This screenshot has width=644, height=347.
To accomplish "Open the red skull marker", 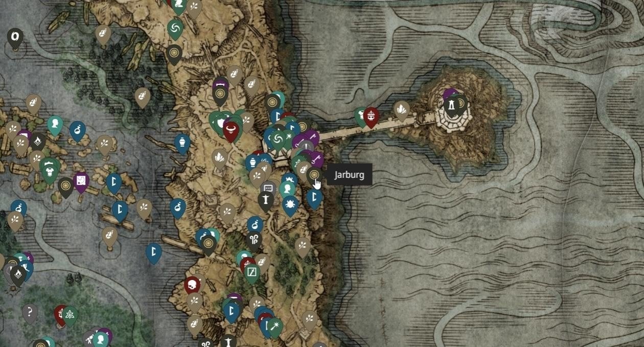I will [192, 285].
